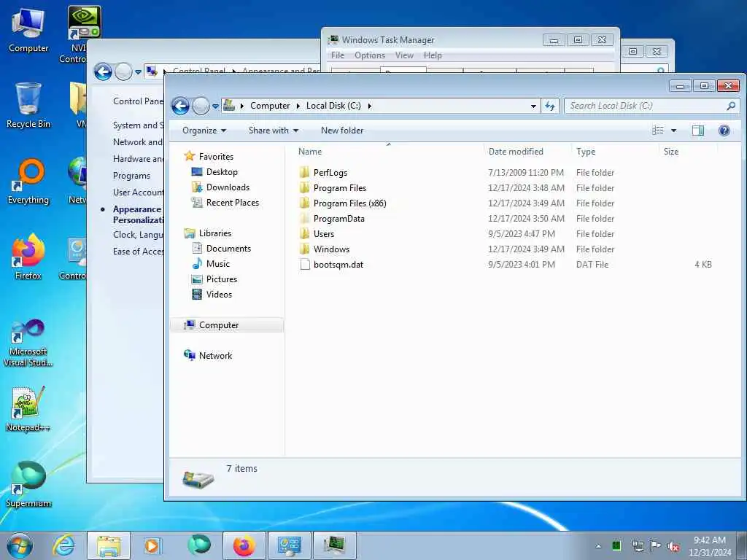747x560 pixels.
Task: Open Programs category in Control Panel
Action: pyautogui.click(x=131, y=176)
